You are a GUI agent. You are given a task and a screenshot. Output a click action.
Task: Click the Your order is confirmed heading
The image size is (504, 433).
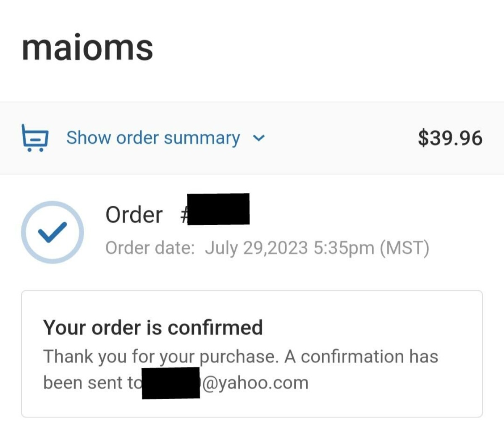[x=153, y=327]
